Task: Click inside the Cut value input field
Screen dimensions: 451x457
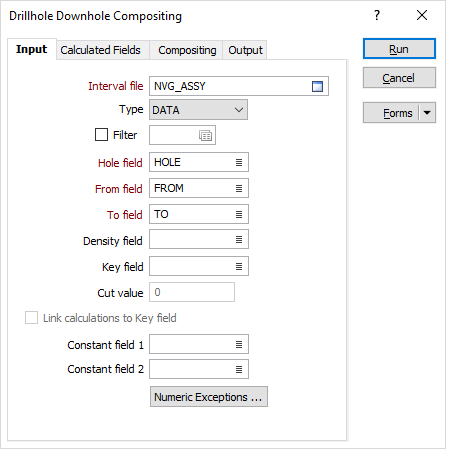Action: [x=192, y=292]
